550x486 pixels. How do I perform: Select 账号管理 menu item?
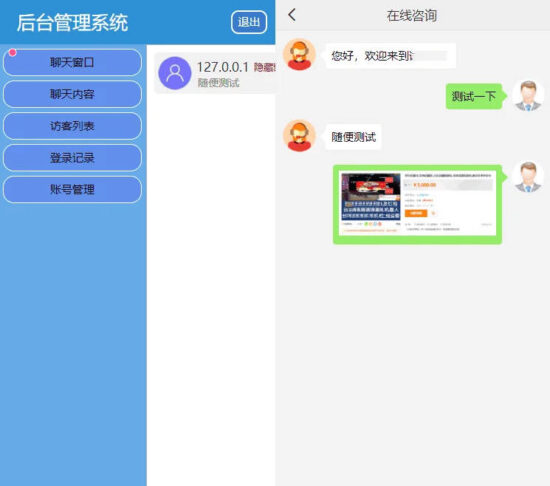[72, 189]
